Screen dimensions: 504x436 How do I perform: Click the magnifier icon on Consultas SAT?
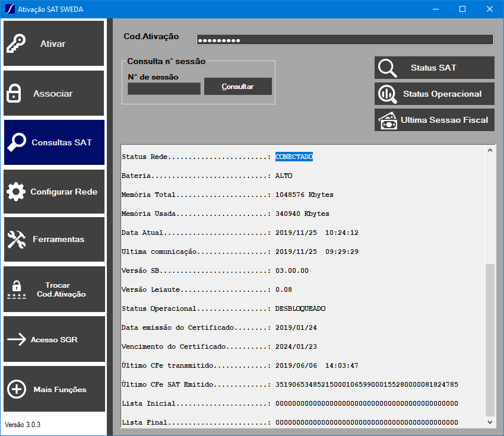[x=17, y=142]
